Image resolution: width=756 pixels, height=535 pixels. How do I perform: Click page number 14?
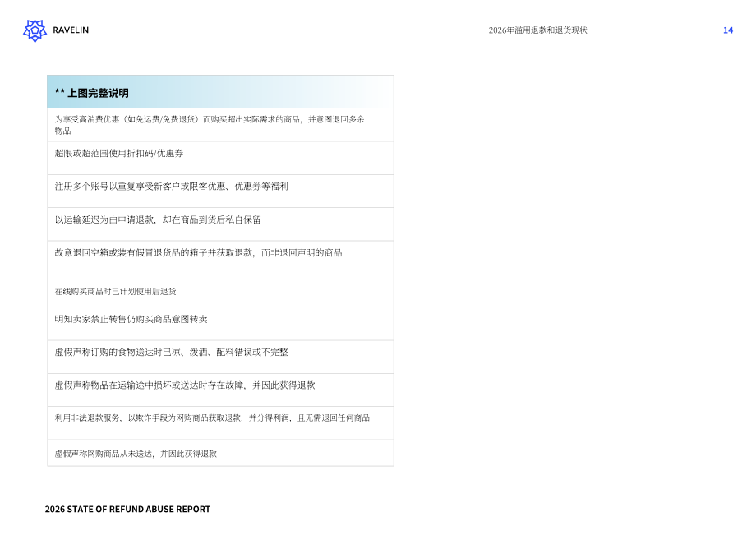pyautogui.click(x=728, y=30)
